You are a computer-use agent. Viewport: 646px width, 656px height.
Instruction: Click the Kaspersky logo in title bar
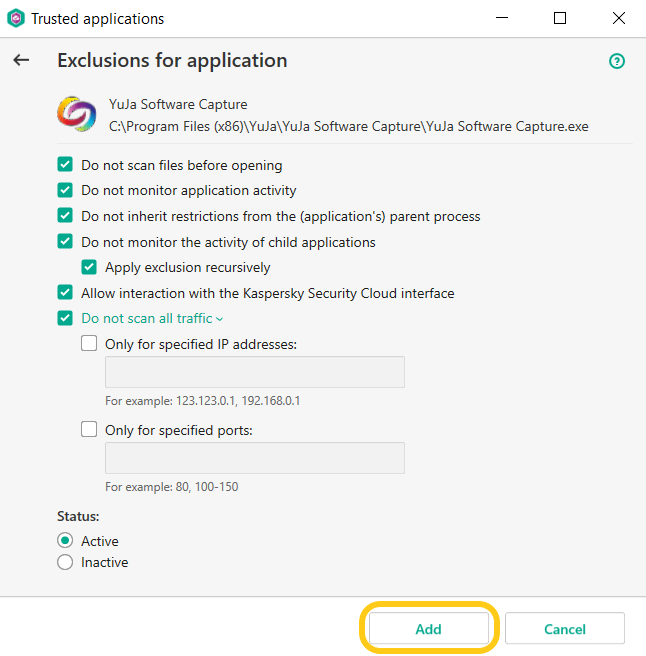coord(16,18)
